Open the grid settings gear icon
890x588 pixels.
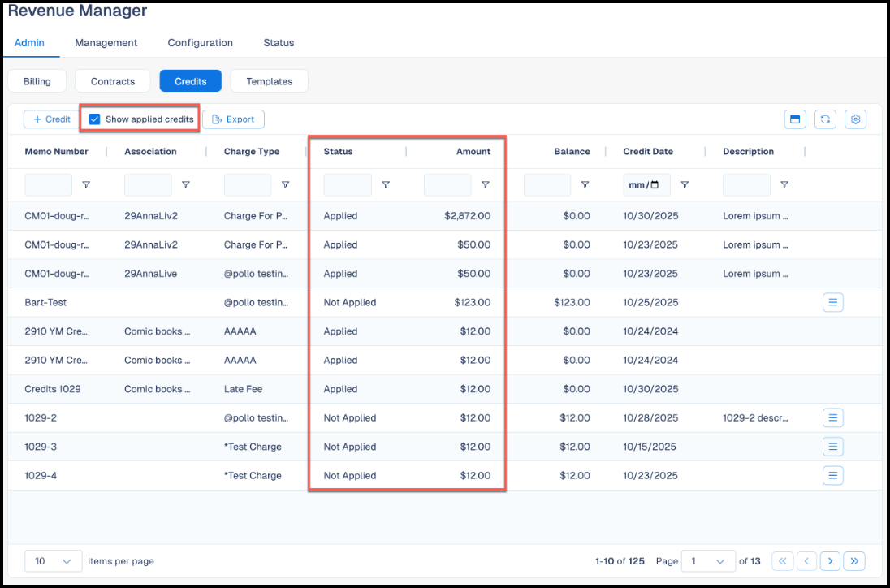pos(856,119)
